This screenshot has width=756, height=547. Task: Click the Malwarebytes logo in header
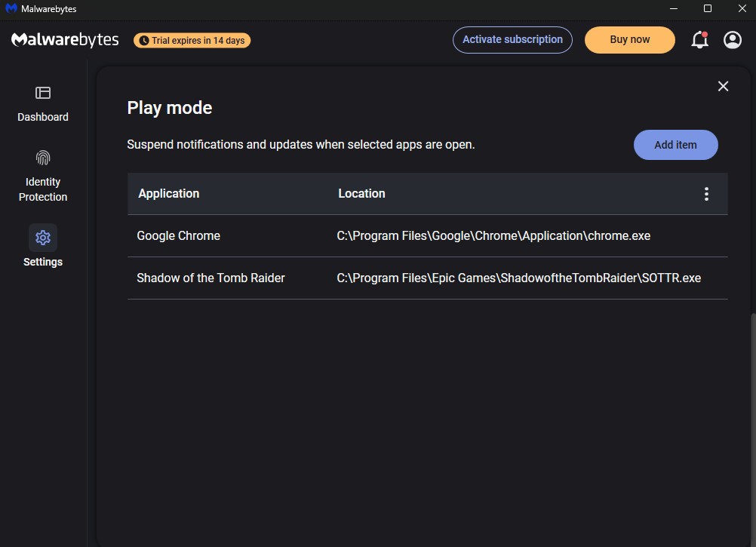[65, 40]
